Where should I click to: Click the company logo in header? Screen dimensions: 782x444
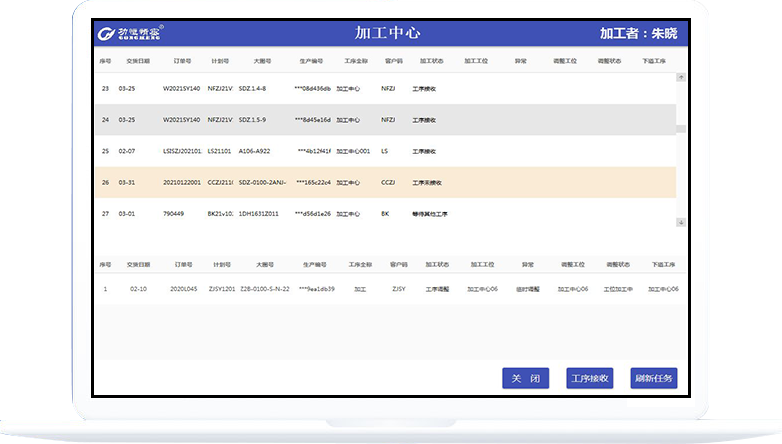[131, 33]
